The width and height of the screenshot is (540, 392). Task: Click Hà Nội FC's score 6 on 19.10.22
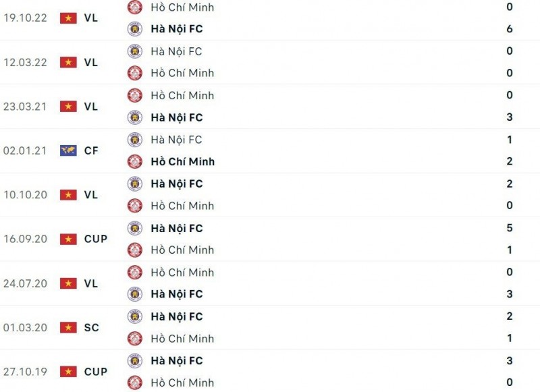(x=510, y=29)
